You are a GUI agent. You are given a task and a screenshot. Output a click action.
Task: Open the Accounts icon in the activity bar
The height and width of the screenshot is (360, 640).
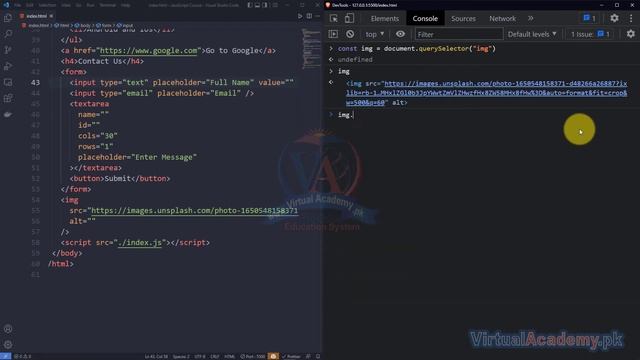coord(8,329)
